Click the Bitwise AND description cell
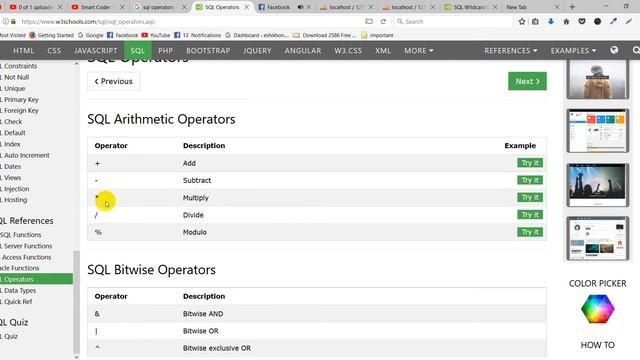This screenshot has width=640, height=360. click(x=203, y=314)
